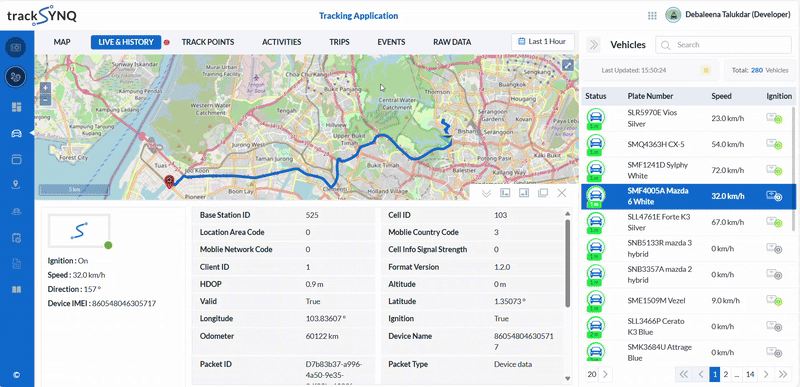Go to first page of vehicles
Viewport: 800px width, 387px height.
tap(684, 374)
